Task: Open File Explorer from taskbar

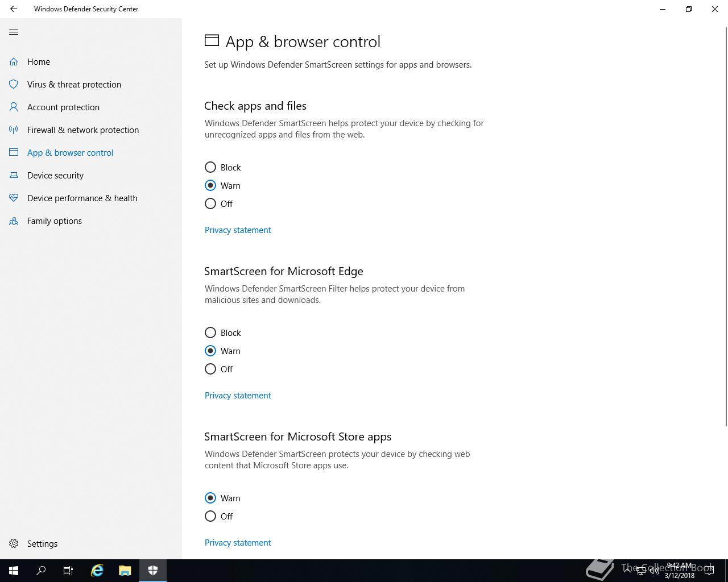Action: click(x=125, y=571)
